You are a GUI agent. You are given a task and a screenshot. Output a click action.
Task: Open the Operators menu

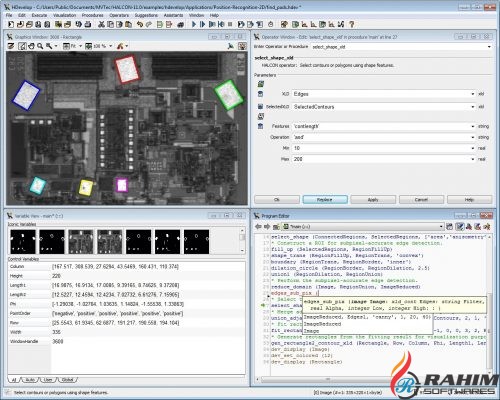119,15
